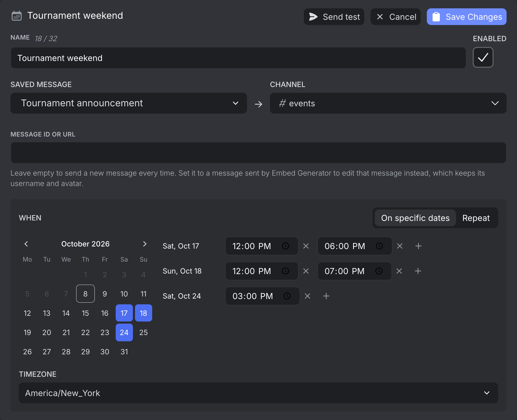
Task: Switch to Repeat tab
Action: click(x=476, y=218)
